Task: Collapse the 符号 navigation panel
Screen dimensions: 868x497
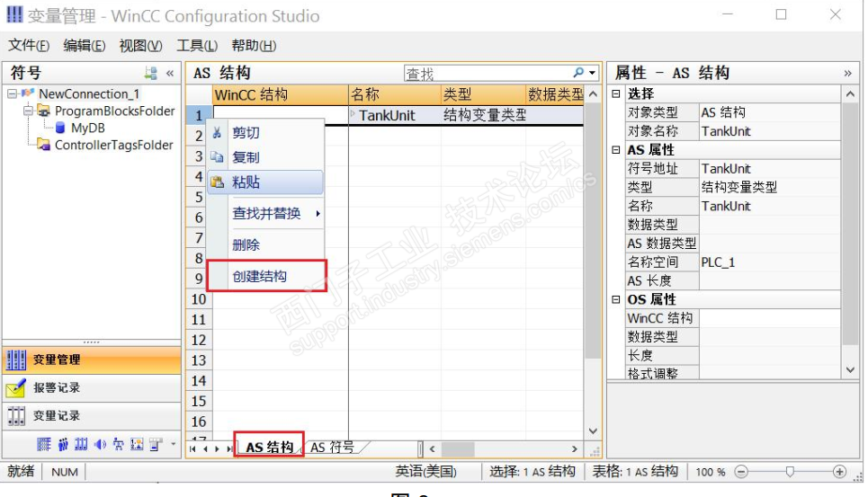Action: (x=170, y=73)
